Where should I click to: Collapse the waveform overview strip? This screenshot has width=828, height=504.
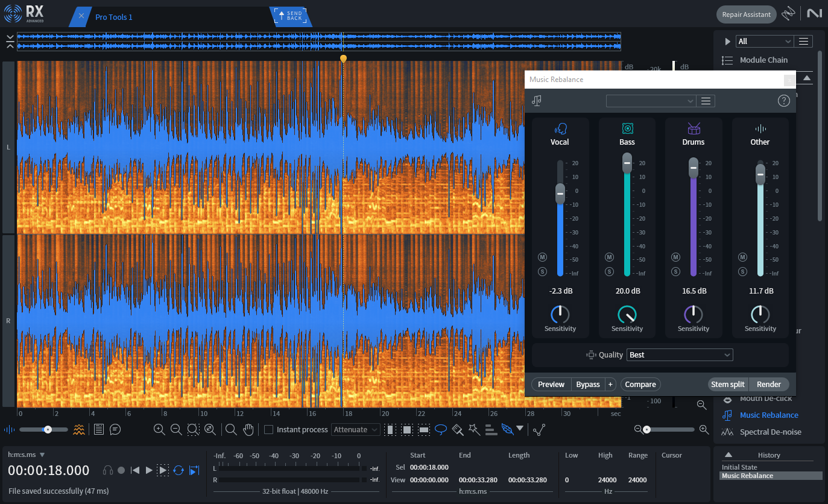click(x=10, y=42)
